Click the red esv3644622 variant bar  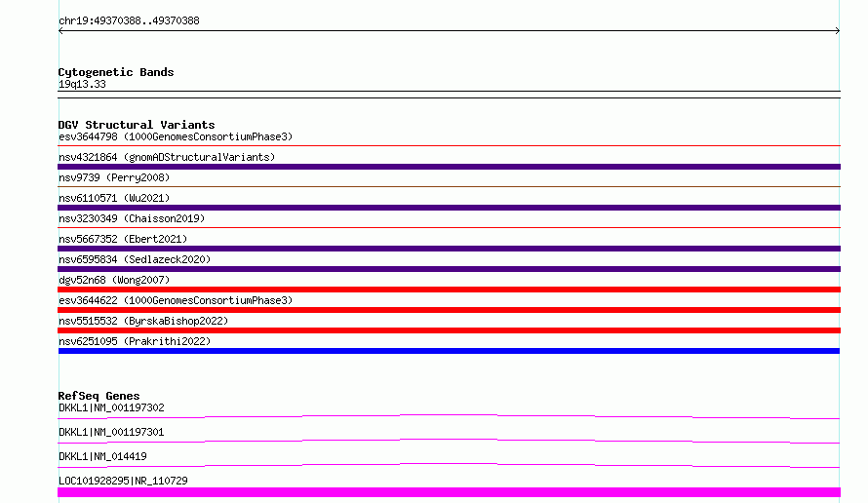(449, 310)
